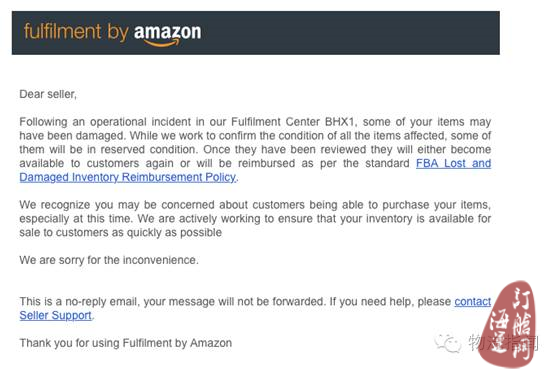Follow the "contact" link at the line end
Image resolution: width=558 pixels, height=370 pixels.
[473, 301]
